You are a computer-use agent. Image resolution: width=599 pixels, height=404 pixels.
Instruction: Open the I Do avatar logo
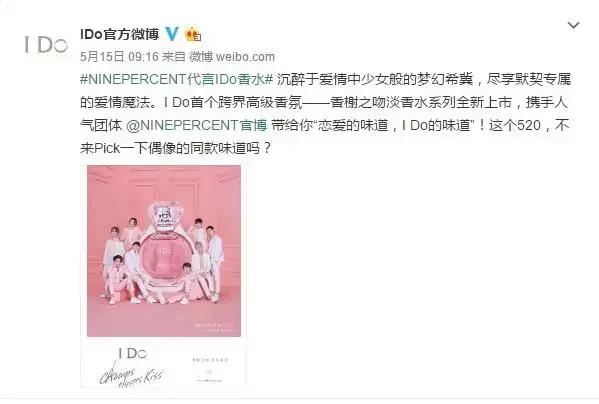[46, 45]
